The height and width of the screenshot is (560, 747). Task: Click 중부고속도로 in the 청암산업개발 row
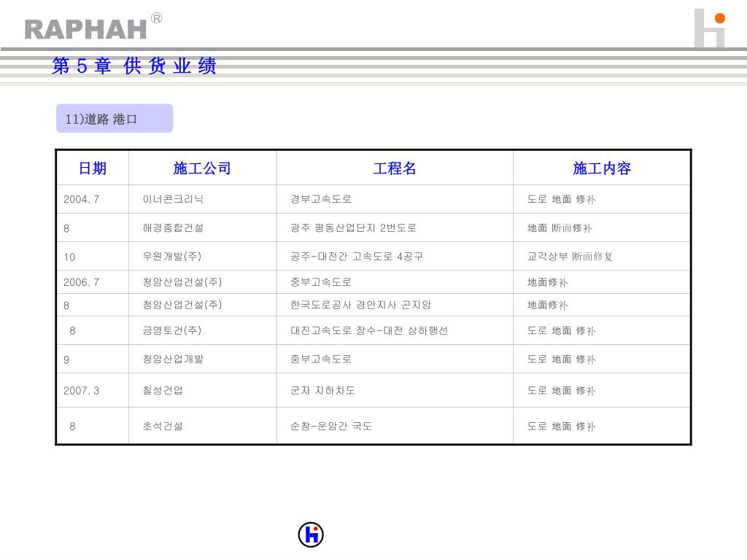point(321,359)
